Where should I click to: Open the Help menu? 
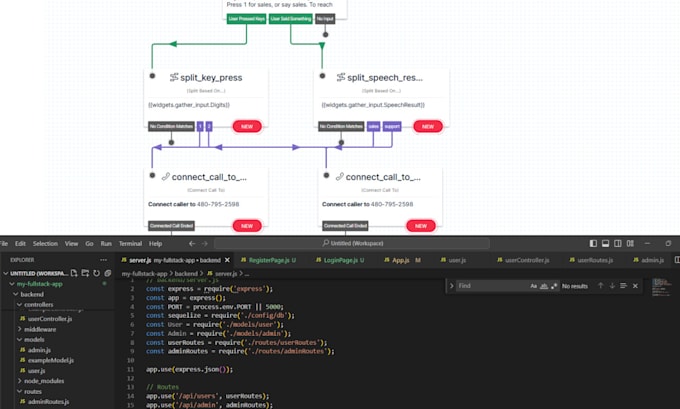click(156, 243)
